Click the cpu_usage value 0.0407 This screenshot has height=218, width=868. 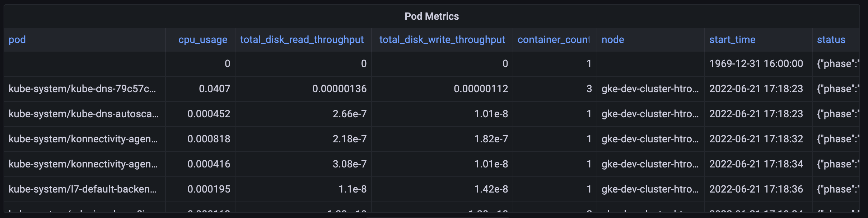[214, 89]
